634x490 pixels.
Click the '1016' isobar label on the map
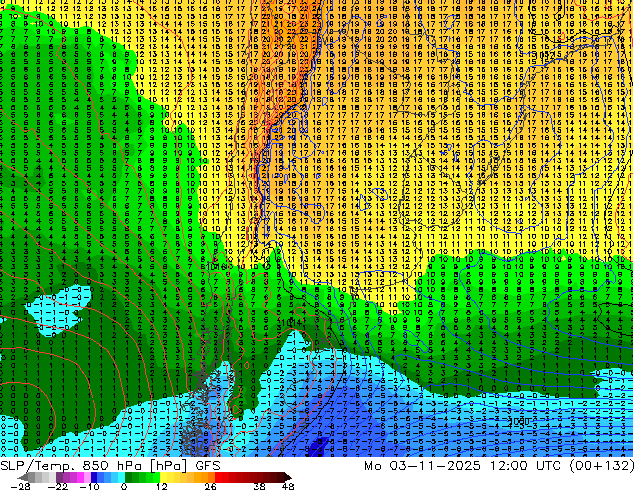219,266
